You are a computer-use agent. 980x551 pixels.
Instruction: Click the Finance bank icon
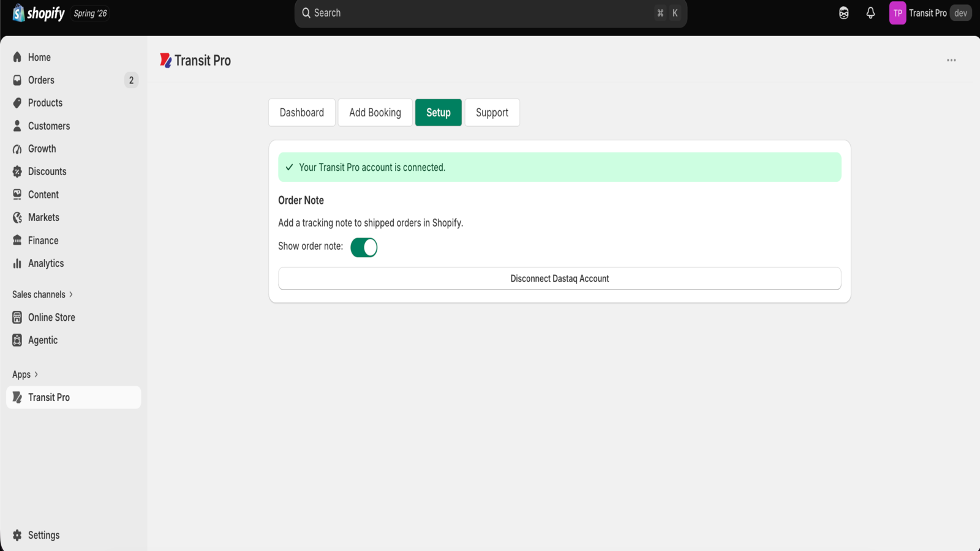17,241
